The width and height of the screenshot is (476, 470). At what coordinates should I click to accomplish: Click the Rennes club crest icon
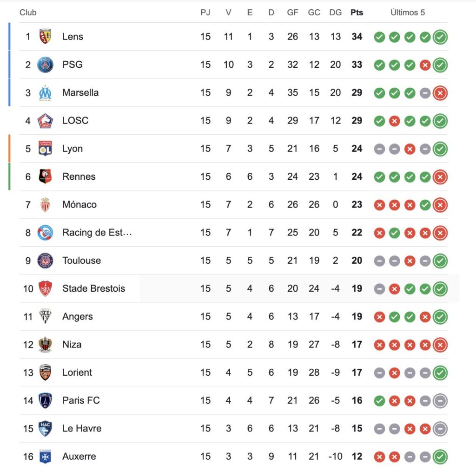tap(45, 176)
